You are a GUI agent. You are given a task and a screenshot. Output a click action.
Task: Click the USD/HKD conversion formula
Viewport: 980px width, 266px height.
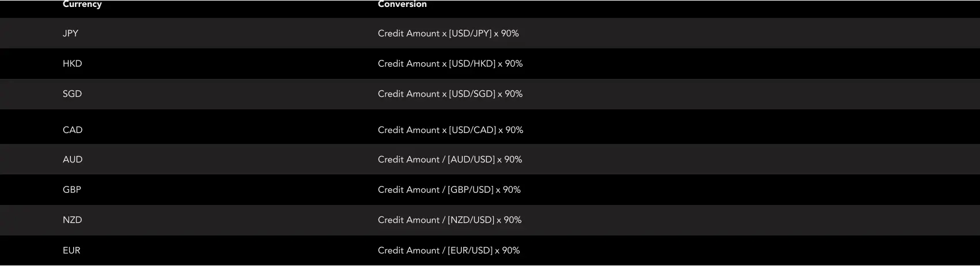450,64
